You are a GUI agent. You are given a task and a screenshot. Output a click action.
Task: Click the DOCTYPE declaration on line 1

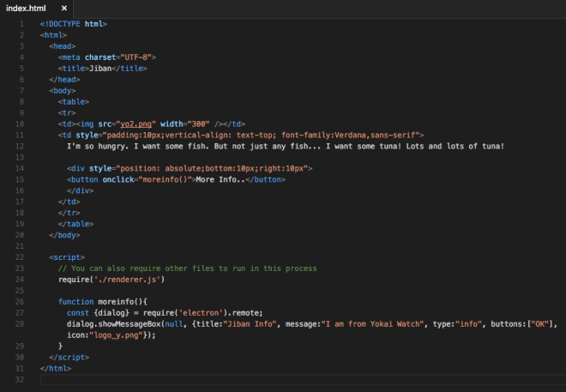(x=74, y=24)
